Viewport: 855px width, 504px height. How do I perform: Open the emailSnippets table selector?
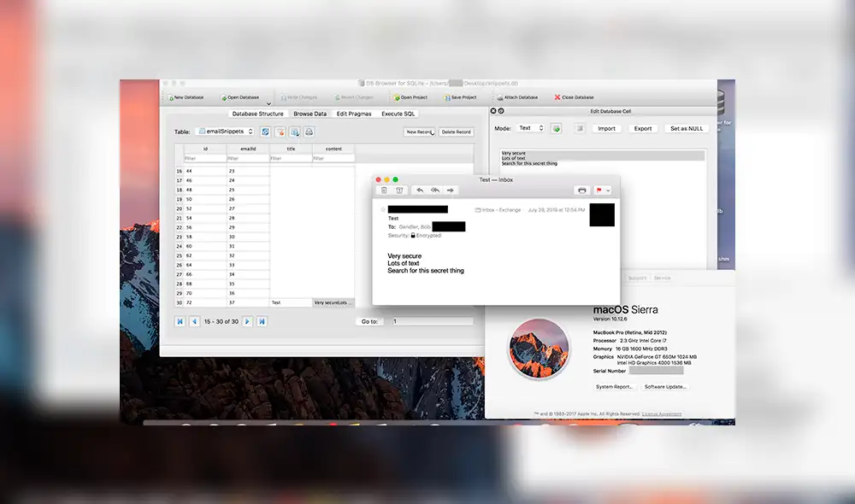(224, 132)
